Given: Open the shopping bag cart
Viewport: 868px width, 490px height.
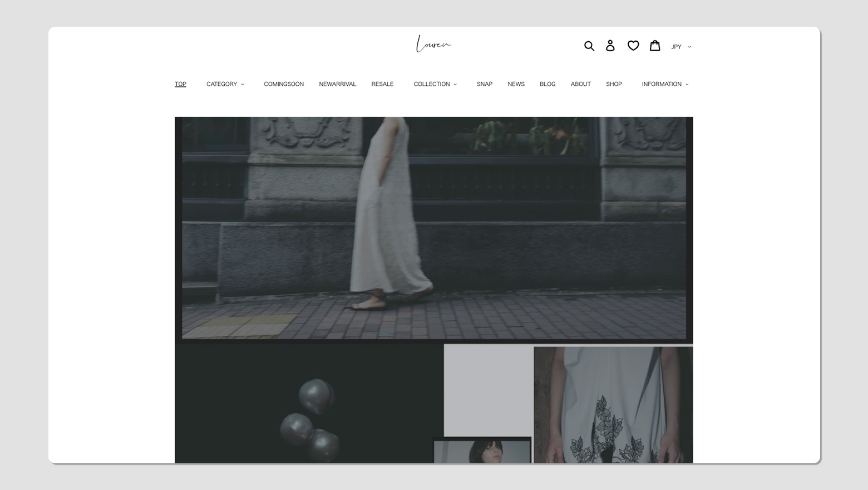Looking at the screenshot, I should click(655, 46).
